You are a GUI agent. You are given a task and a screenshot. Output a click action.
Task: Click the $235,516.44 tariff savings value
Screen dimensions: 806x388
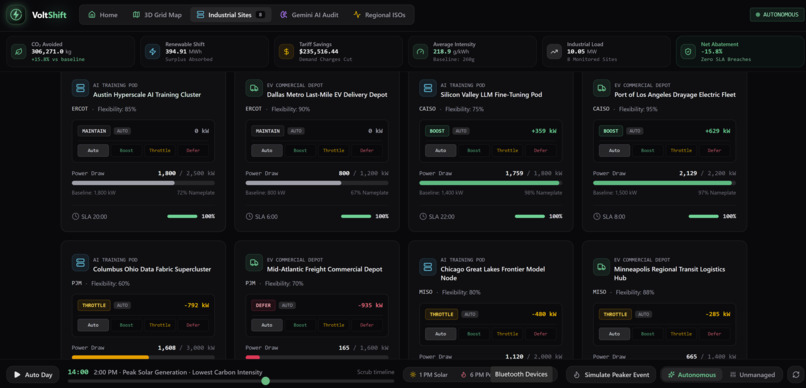coord(319,51)
